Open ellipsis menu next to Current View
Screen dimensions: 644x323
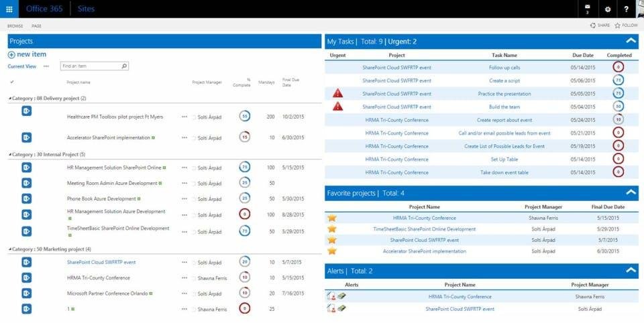(46, 66)
